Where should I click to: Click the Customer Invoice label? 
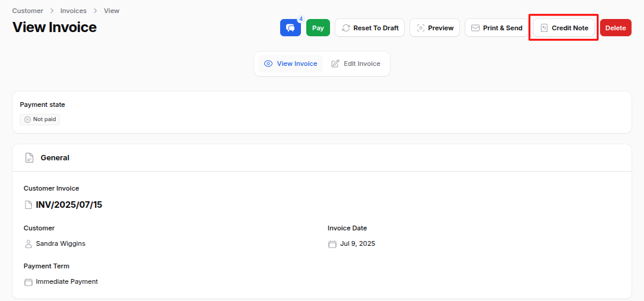[51, 188]
